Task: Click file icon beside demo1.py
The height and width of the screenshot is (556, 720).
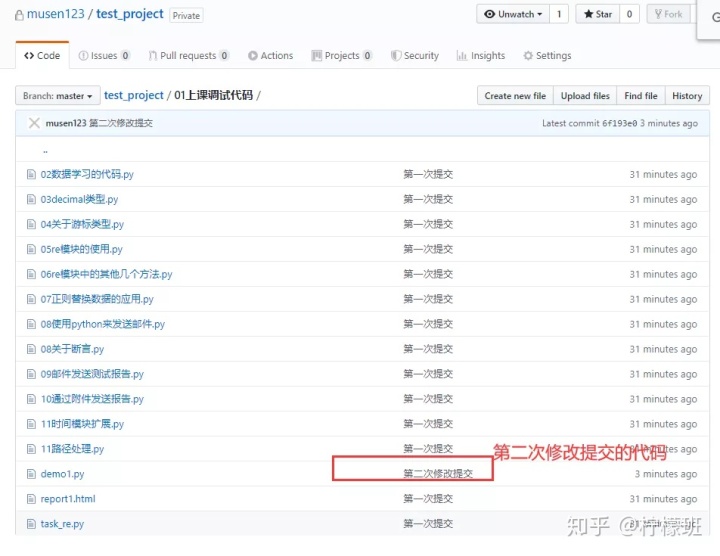Action: (x=31, y=474)
